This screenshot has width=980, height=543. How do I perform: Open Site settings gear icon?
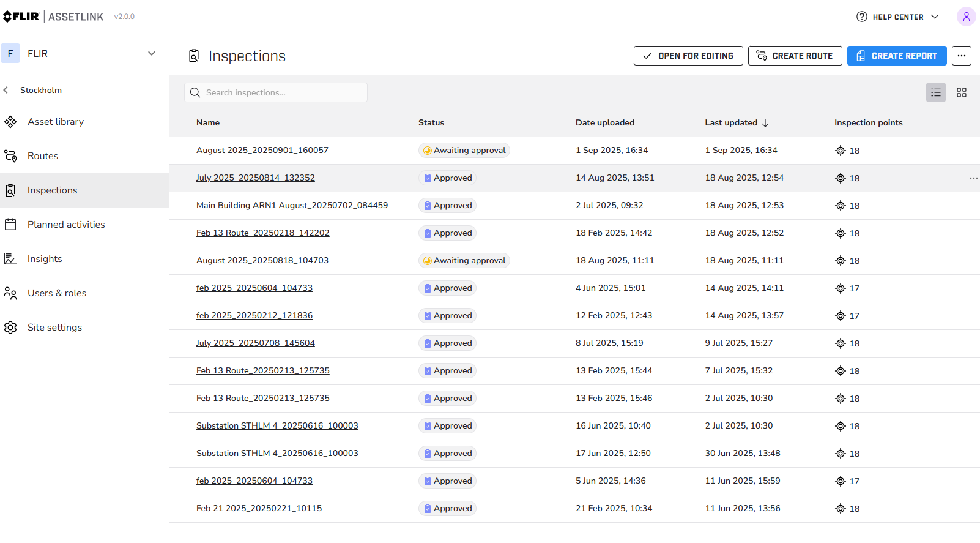10,328
